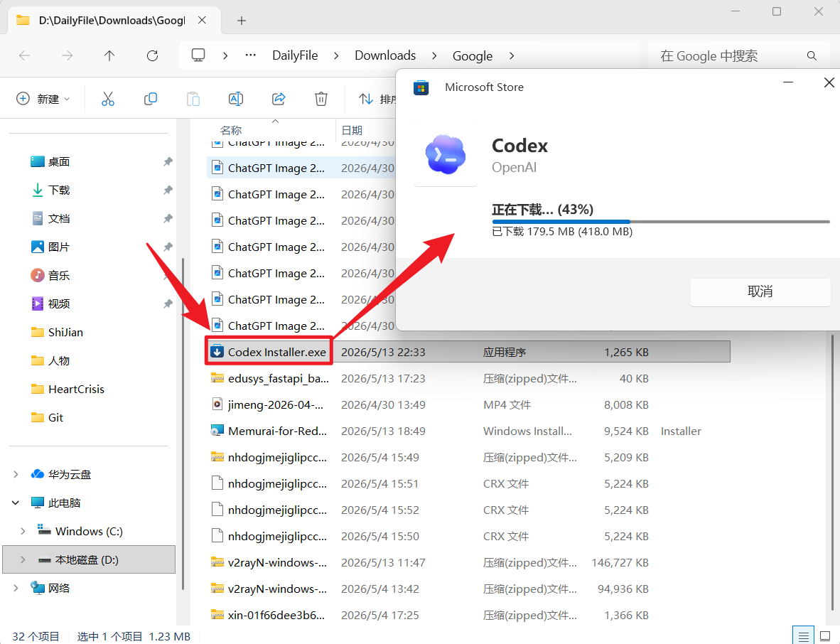Click the Downloads breadcrumb
This screenshot has height=644, width=840.
pyautogui.click(x=385, y=55)
